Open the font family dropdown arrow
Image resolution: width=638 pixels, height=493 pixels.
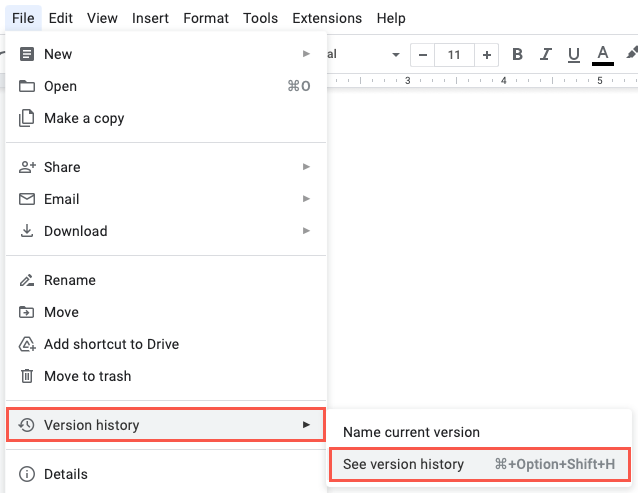pos(395,55)
